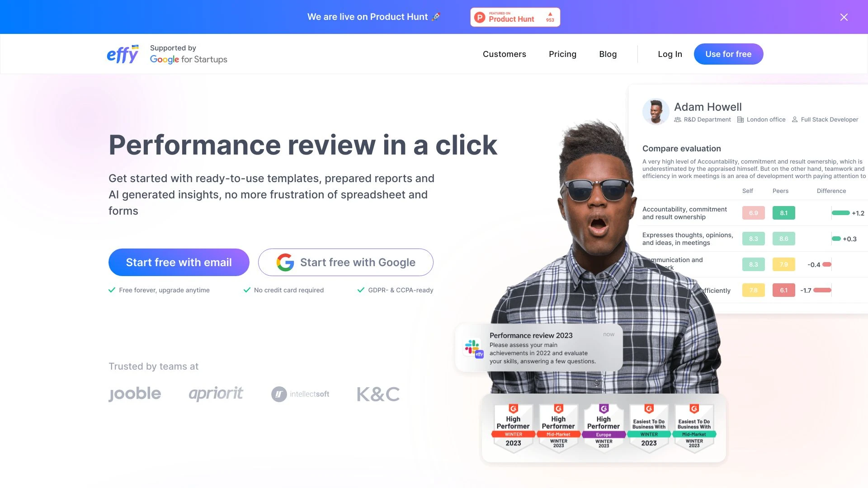
Task: Expand the Peers evaluation score column
Action: click(780, 191)
